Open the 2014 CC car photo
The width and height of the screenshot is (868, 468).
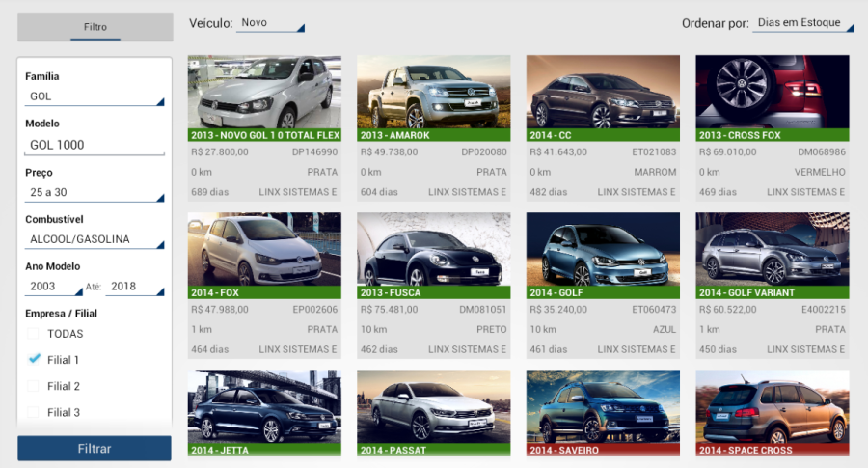[x=603, y=92]
